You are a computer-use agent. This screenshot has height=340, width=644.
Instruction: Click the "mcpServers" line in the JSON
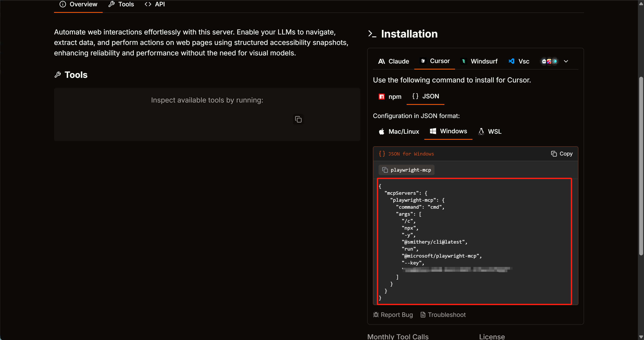coord(406,193)
